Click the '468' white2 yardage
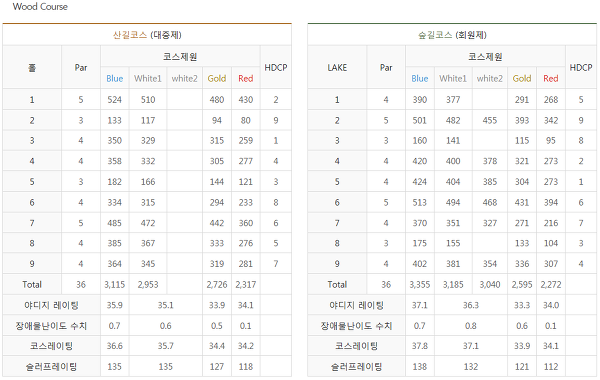 tap(489, 202)
